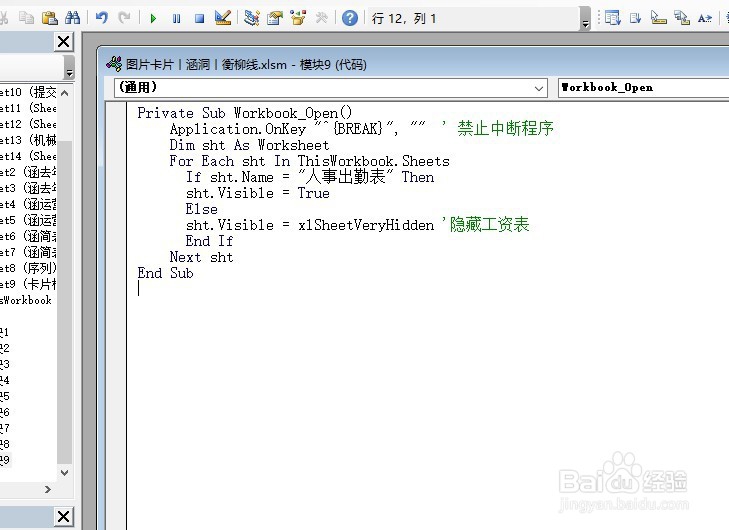Open Find with the binoculars icon
Viewport: 729px width, 530px height.
73,18
